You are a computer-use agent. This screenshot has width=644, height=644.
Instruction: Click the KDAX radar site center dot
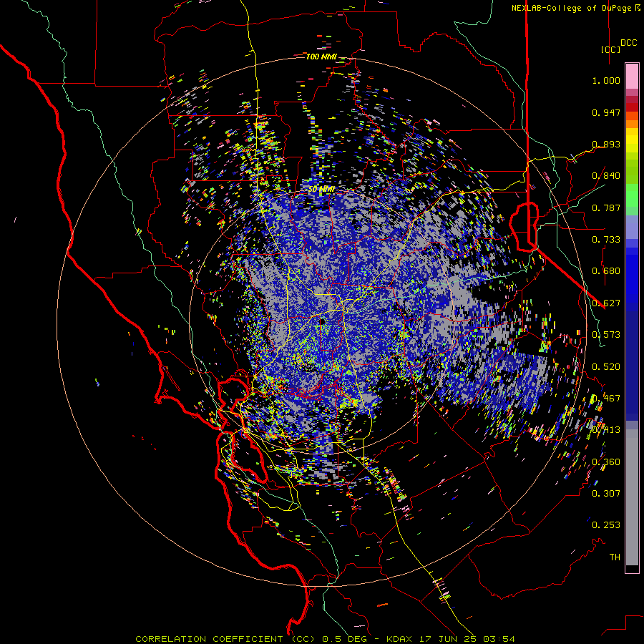(322, 321)
